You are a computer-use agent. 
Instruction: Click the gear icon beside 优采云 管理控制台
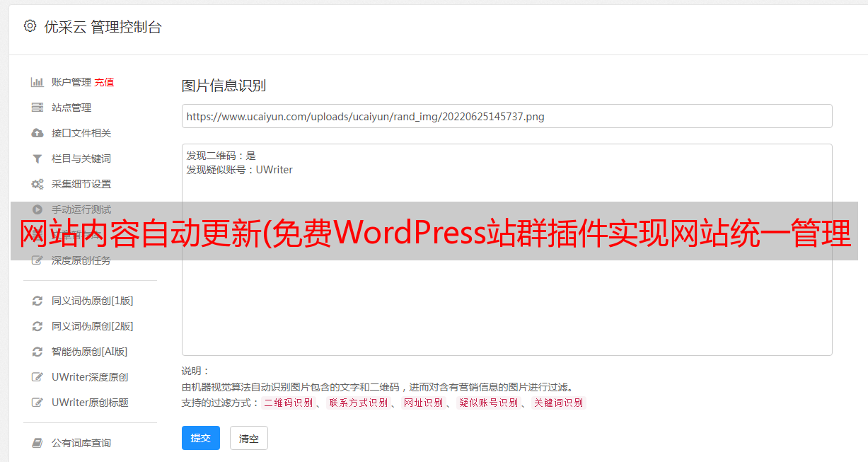(30, 26)
